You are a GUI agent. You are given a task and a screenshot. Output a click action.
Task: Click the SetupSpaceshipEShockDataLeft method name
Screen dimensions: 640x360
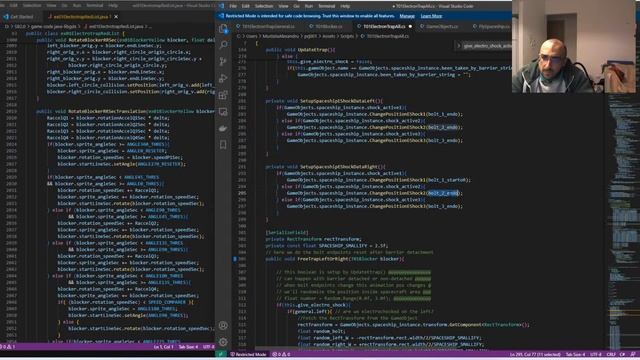(x=339, y=101)
